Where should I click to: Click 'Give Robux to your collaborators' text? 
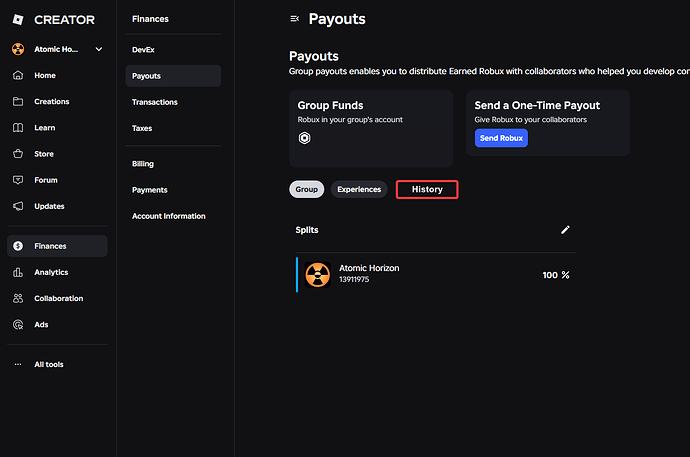531,120
